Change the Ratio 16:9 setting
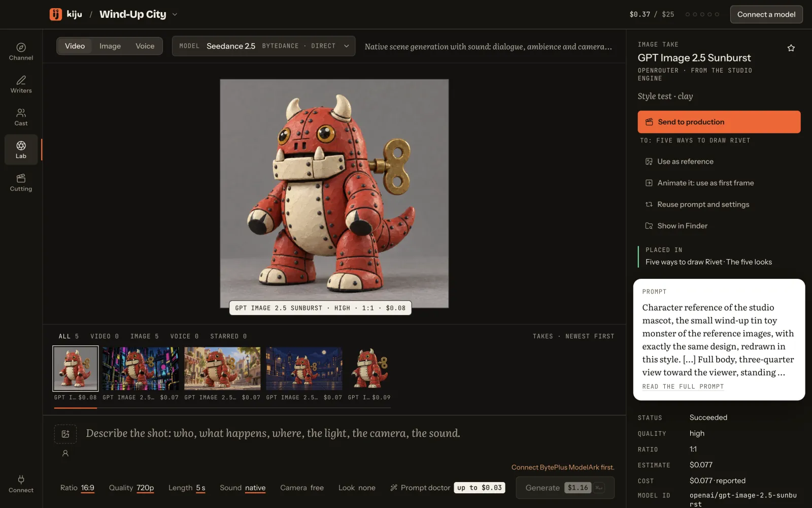Screen dimensions: 812x508 coord(77,488)
